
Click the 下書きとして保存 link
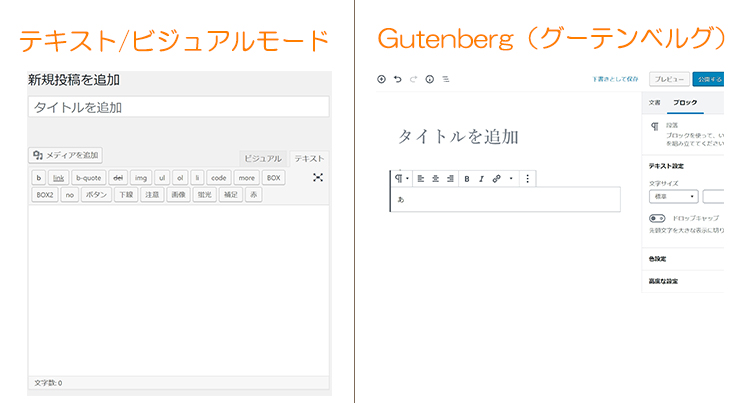click(615, 79)
